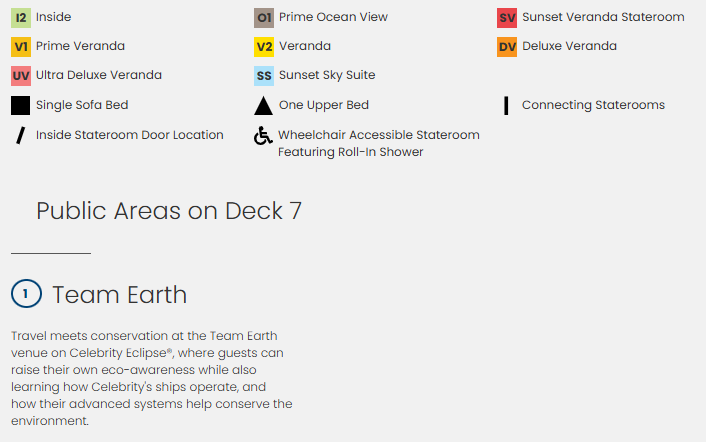The image size is (706, 442).
Task: Click the green I2 Inside badge
Action: click(21, 17)
